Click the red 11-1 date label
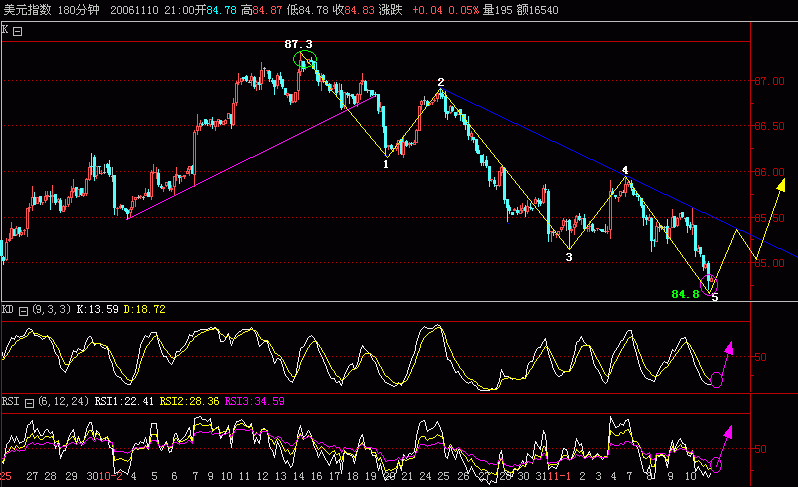Viewport: 798px width, 487px height. point(559,476)
